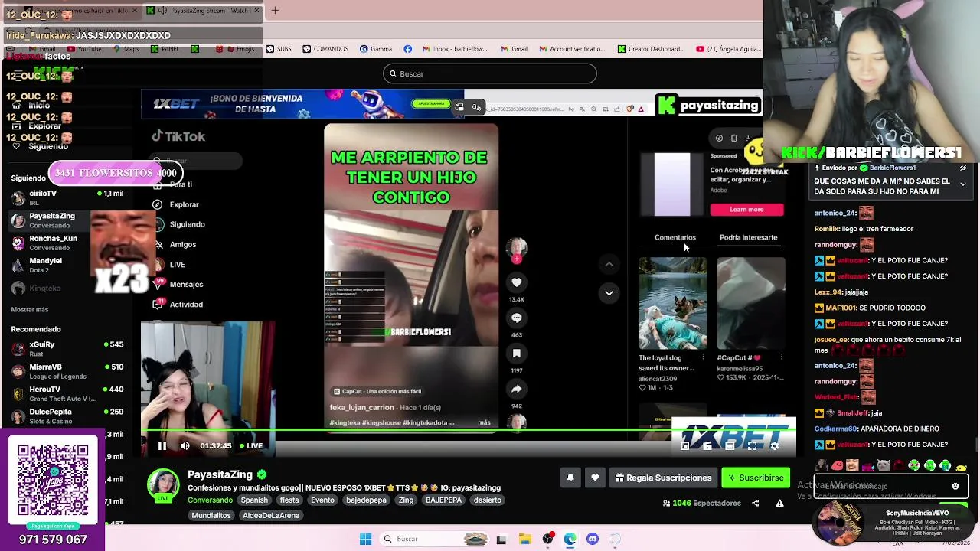Screen dimensions: 980x551
Task: Open the Comentarios tab
Action: pos(675,237)
